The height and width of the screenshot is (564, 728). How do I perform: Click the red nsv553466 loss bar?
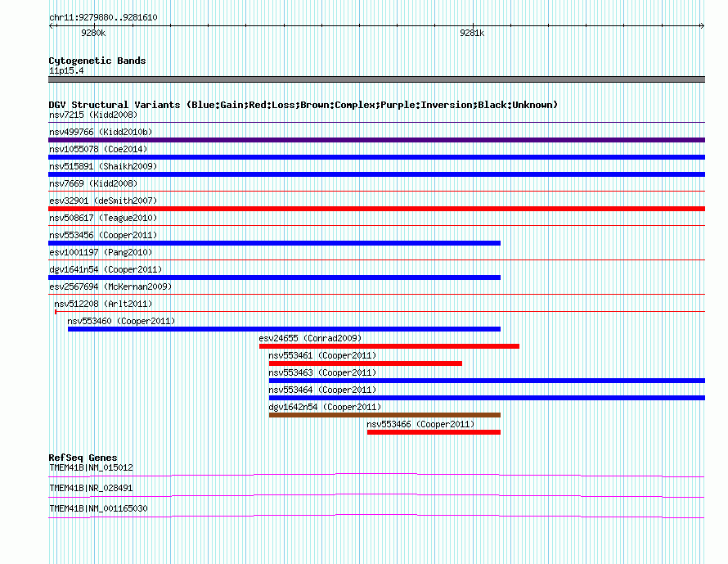click(x=434, y=432)
